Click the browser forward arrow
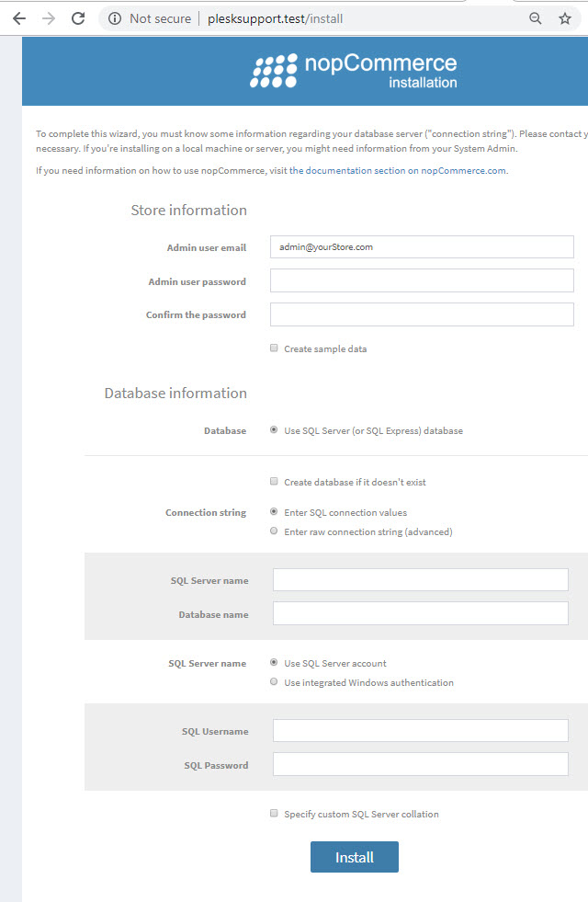Screen dimensions: 588x902 click(x=49, y=19)
